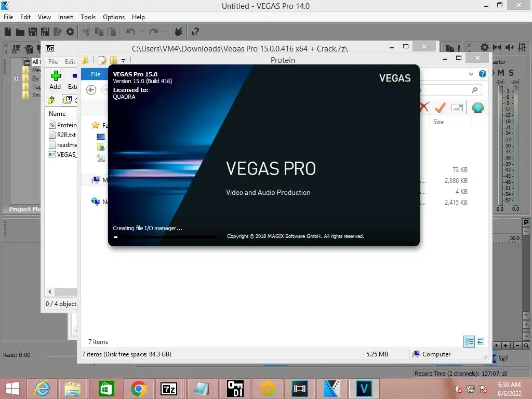Click the orange checkmark icon in explorer toolbar
The height and width of the screenshot is (399, 532).
[440, 108]
